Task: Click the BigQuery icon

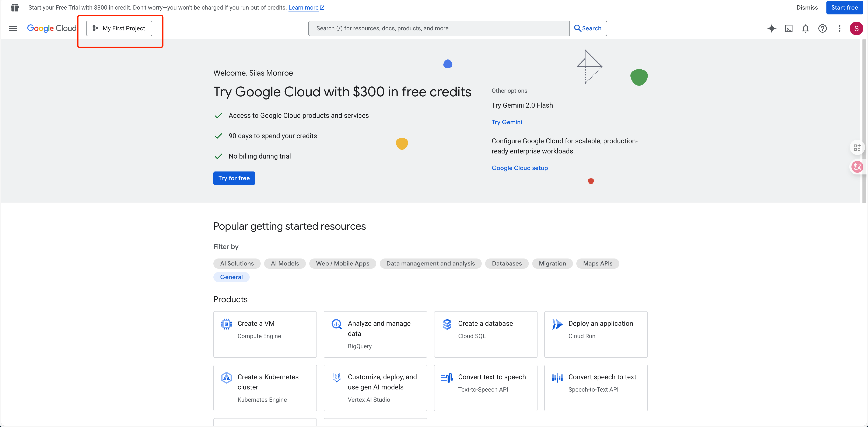Action: point(337,324)
